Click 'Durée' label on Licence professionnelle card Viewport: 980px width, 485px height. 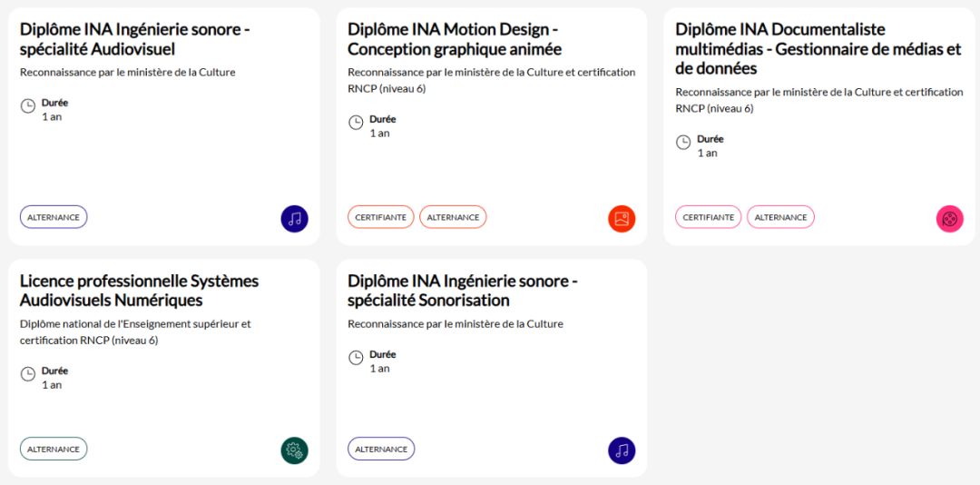click(x=55, y=371)
